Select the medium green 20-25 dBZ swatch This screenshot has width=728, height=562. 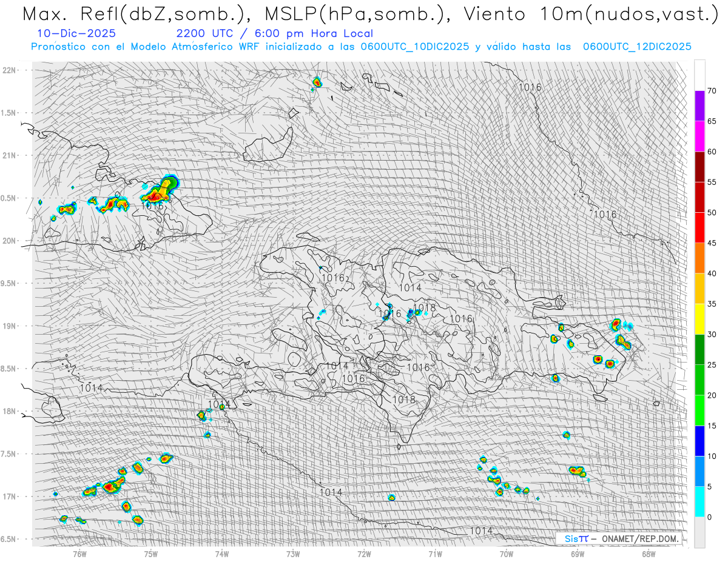pos(699,380)
